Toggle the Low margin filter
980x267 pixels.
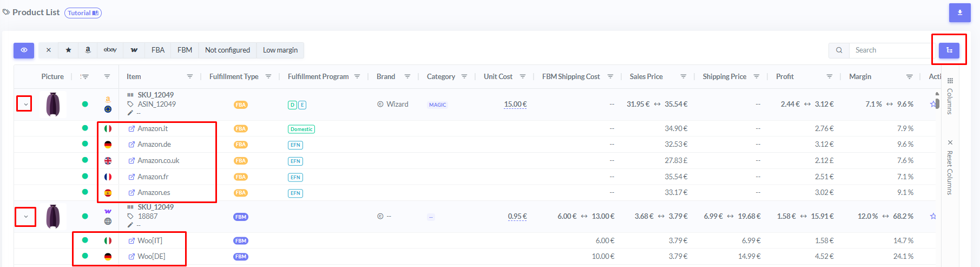point(280,50)
